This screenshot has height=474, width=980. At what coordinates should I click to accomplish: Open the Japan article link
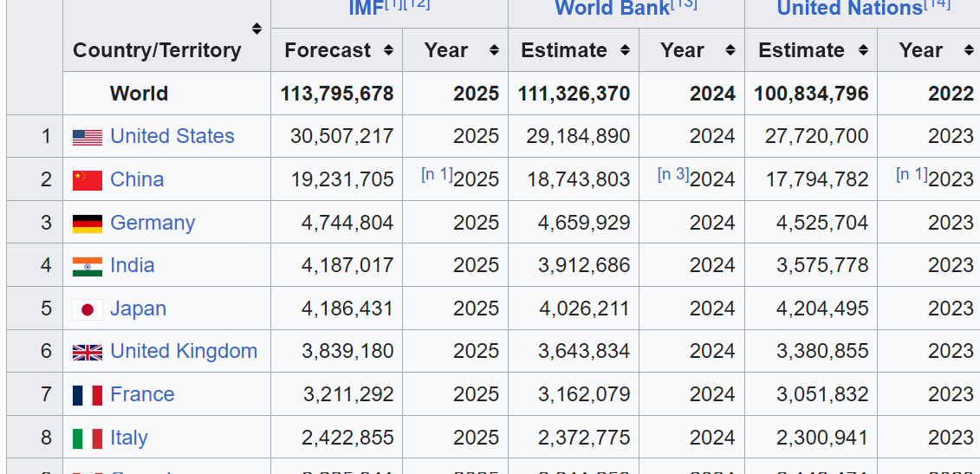(x=138, y=308)
